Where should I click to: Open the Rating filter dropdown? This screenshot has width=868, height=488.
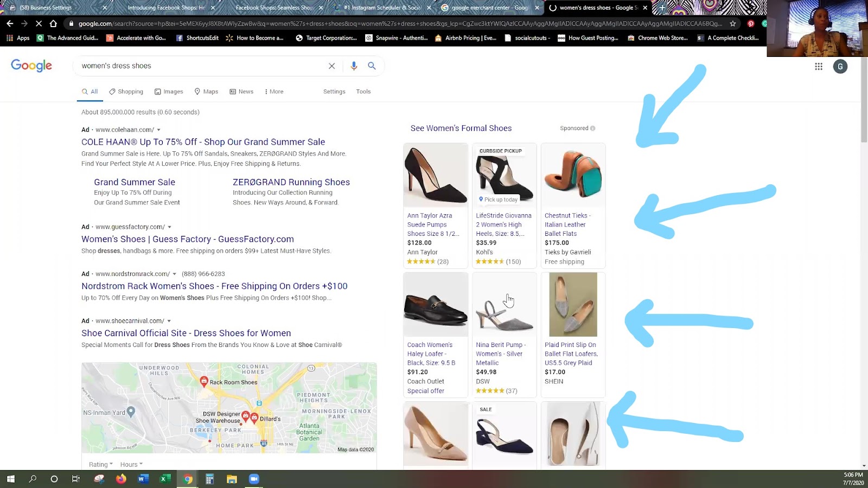tap(101, 465)
